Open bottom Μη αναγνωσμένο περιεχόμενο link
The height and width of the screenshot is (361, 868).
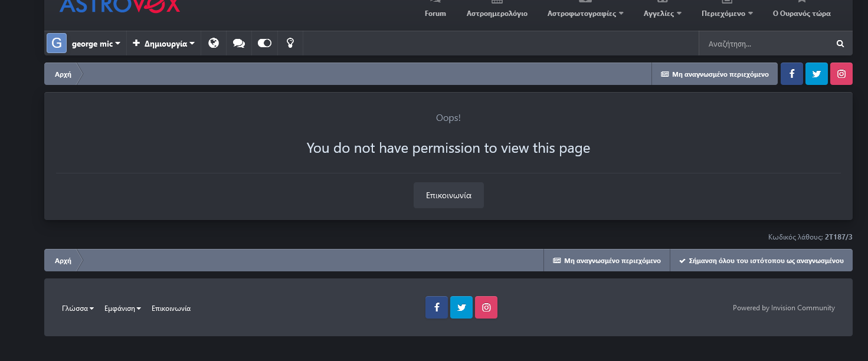607,261
